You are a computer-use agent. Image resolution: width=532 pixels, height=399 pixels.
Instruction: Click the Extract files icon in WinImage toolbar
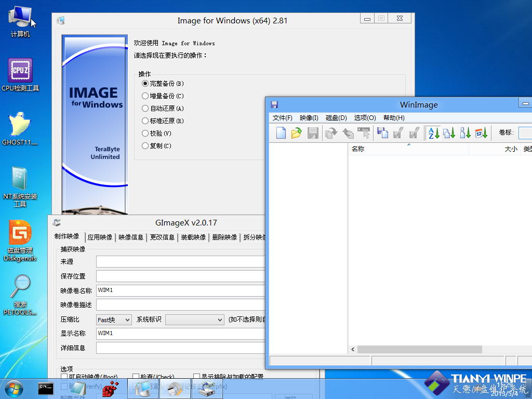pos(331,132)
